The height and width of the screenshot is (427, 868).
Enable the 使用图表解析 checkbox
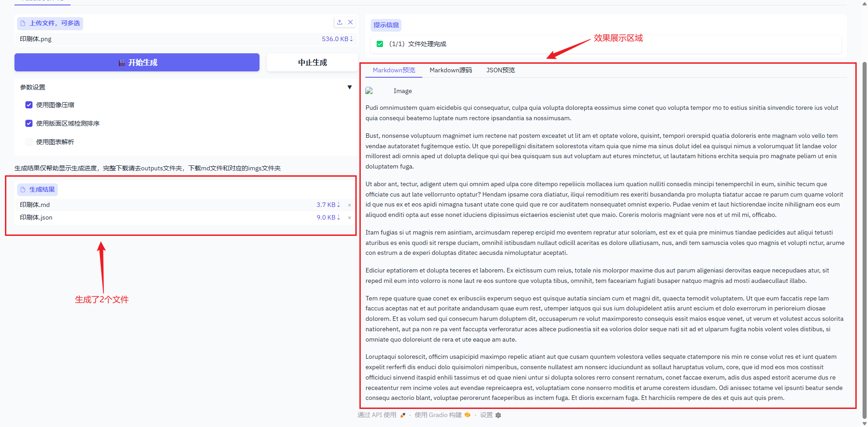click(29, 142)
